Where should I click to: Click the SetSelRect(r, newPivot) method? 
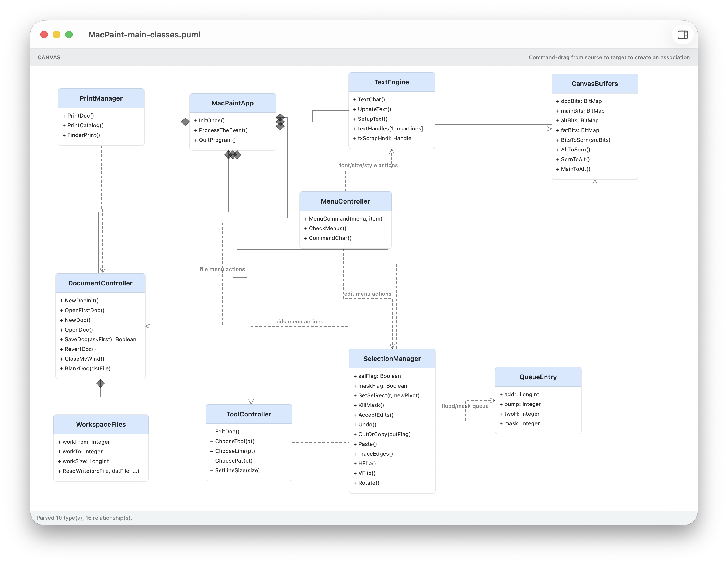[x=387, y=395]
